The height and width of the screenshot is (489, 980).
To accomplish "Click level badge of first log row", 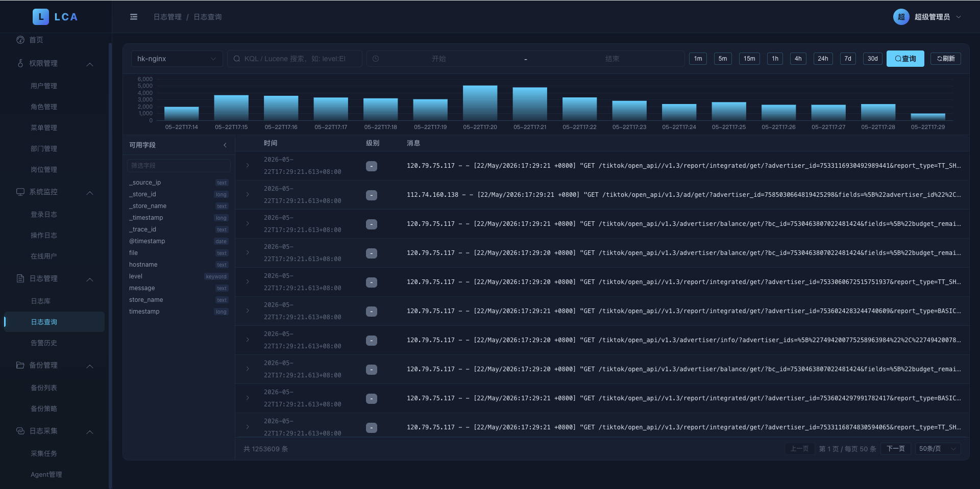I will tap(372, 166).
